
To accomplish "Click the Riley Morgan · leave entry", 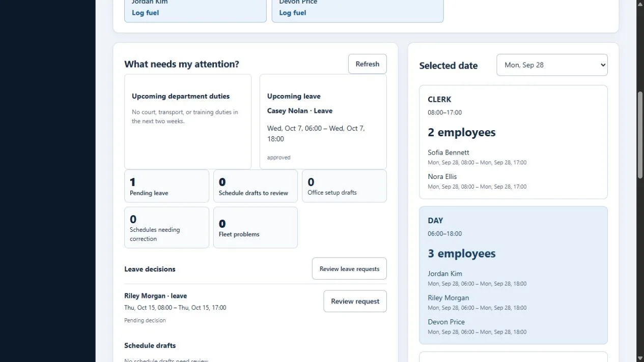I will 155,296.
